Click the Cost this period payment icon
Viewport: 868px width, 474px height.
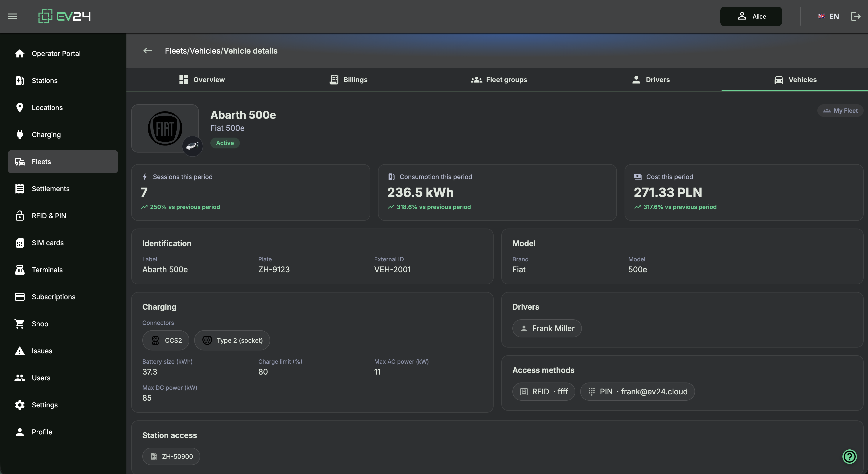coord(638,177)
